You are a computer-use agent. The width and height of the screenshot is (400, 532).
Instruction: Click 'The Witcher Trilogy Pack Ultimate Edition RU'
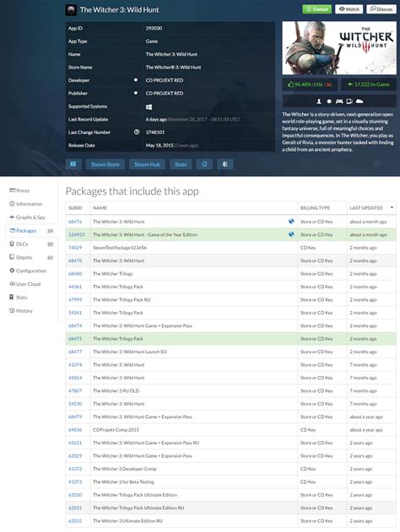pyautogui.click(x=138, y=508)
